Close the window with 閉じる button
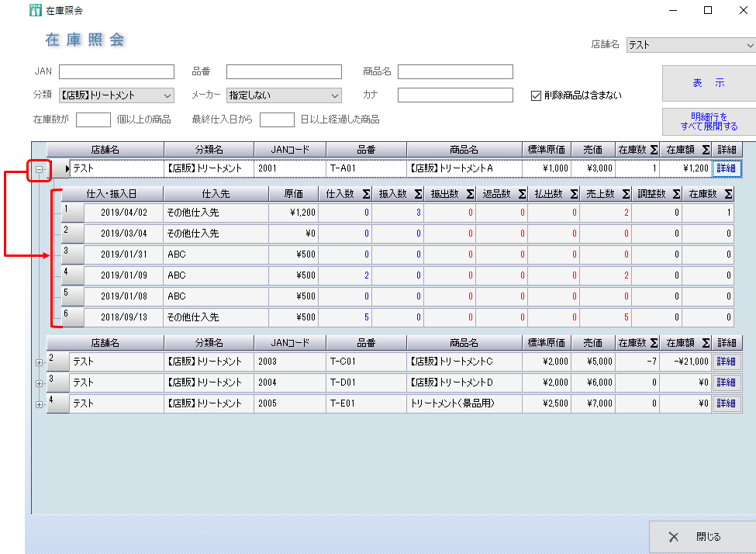 pyautogui.click(x=702, y=537)
